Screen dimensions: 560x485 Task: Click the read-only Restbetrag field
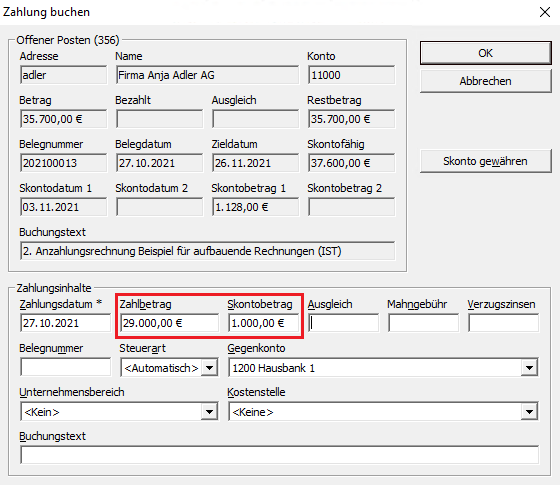[x=351, y=119]
